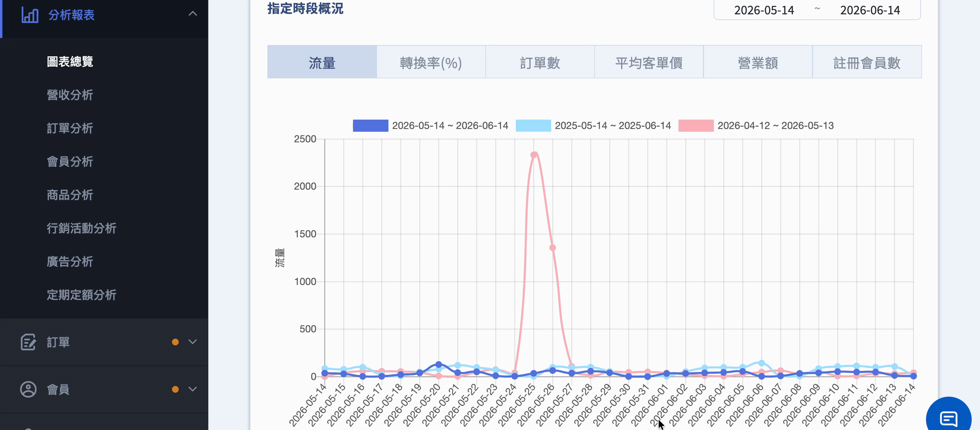Open 會員分析 page

[70, 161]
